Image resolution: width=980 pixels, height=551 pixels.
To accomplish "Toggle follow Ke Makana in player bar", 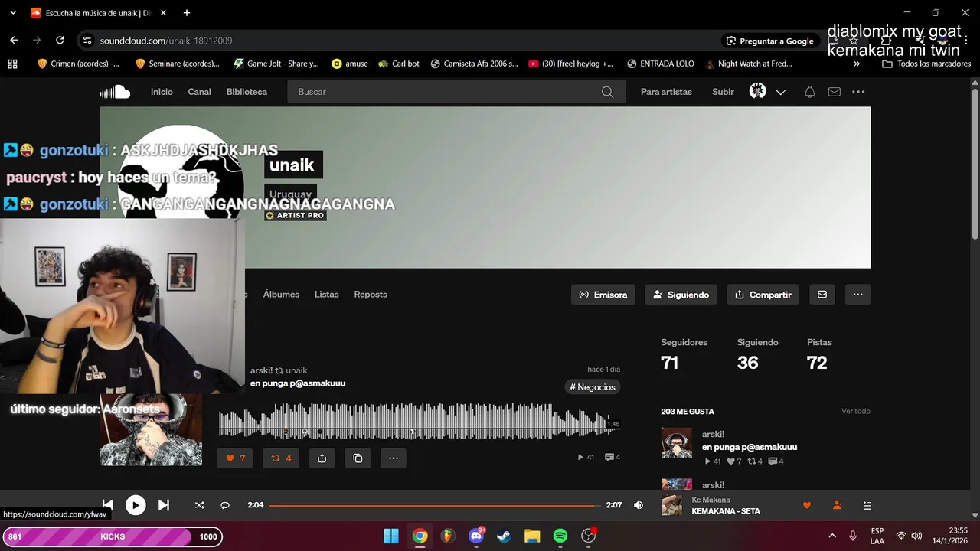I will click(837, 505).
